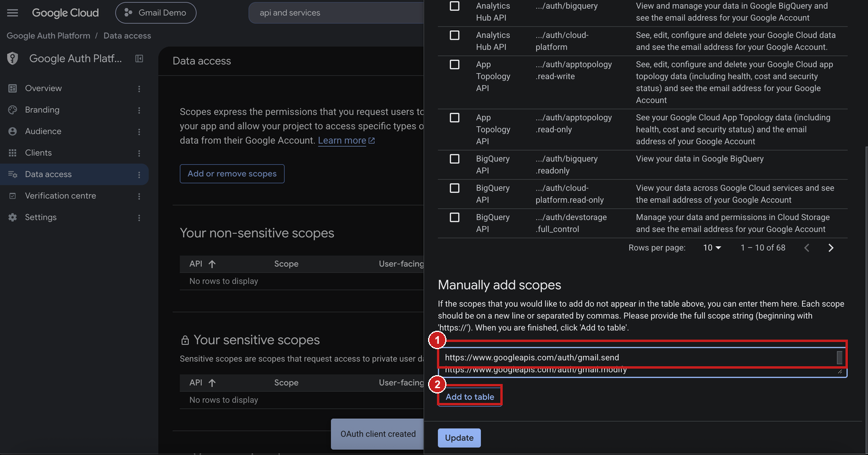Select the Data access menu item
This screenshot has height=455, width=868.
pos(74,175)
